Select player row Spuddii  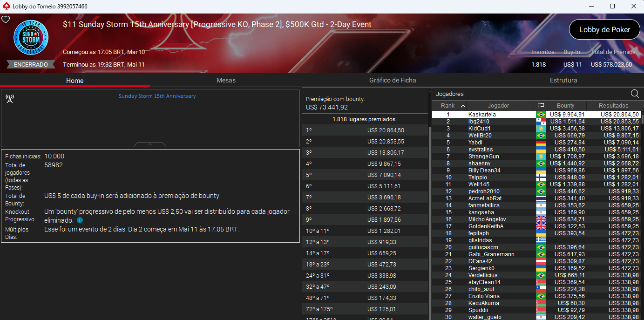point(536,310)
